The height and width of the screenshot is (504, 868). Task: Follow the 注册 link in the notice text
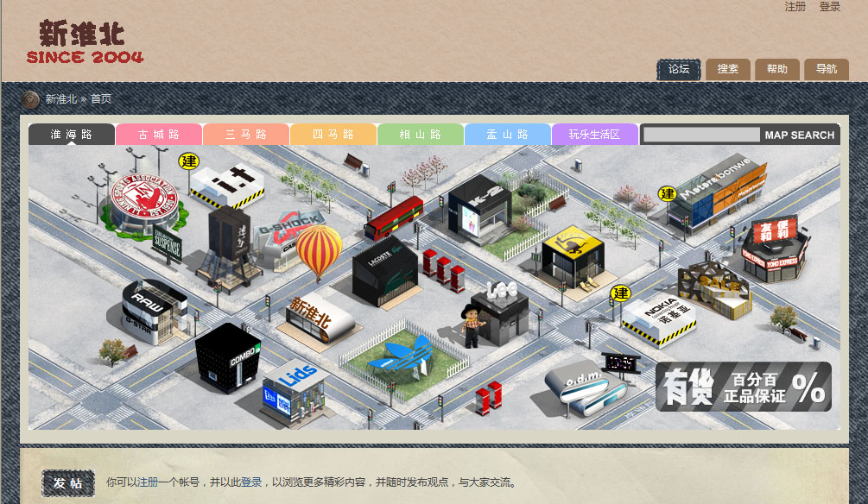pyautogui.click(x=148, y=482)
